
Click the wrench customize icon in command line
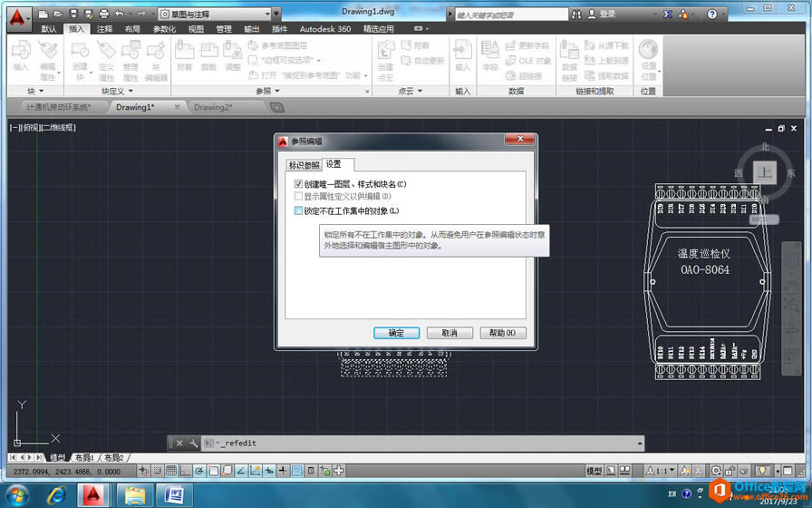point(193,444)
